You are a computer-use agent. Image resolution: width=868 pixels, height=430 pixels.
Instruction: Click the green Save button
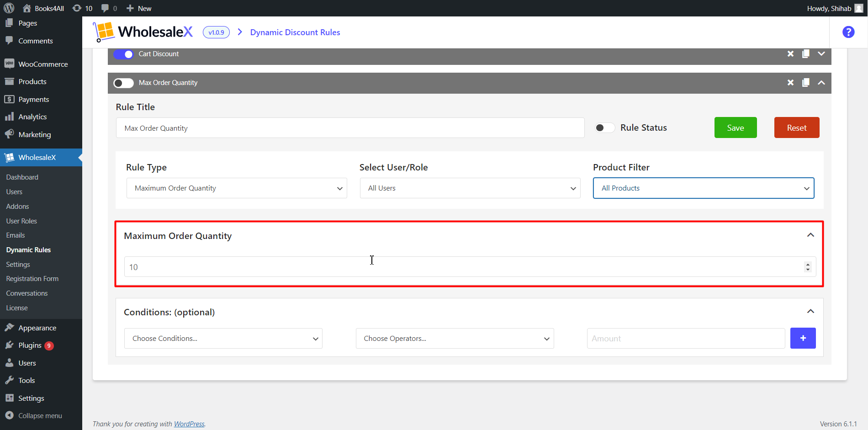point(736,127)
